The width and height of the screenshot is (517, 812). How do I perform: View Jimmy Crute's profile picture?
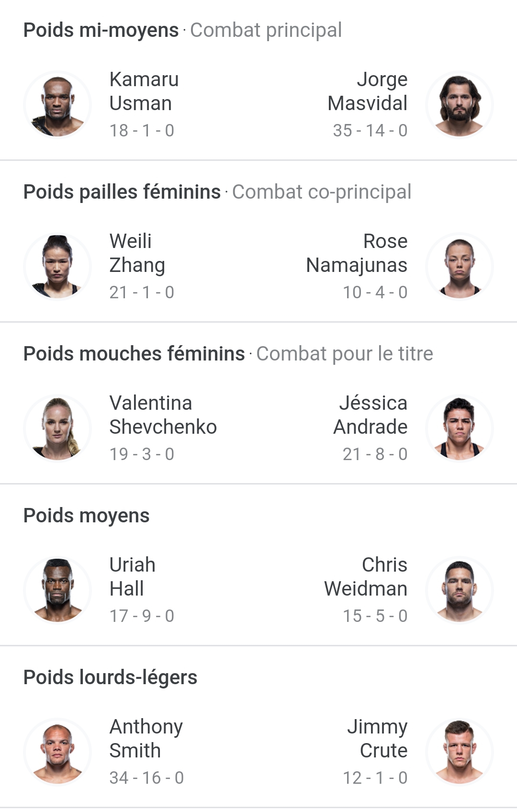460,752
